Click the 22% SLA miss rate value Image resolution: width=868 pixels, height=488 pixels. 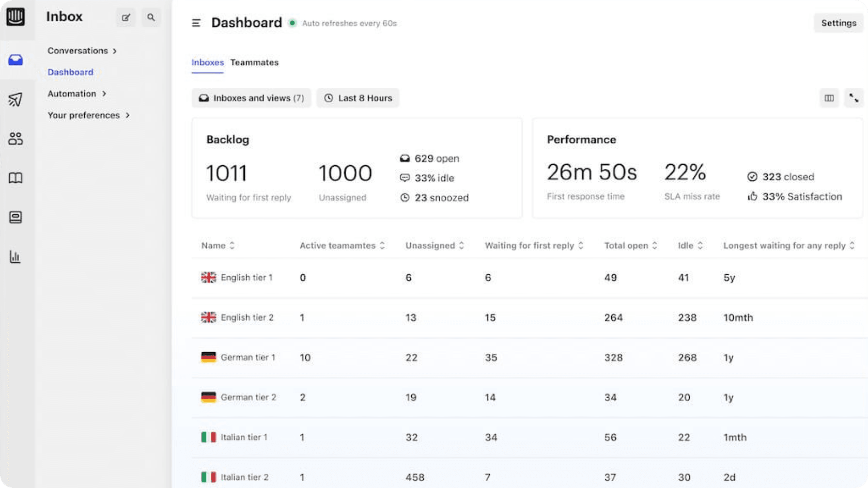(x=685, y=172)
